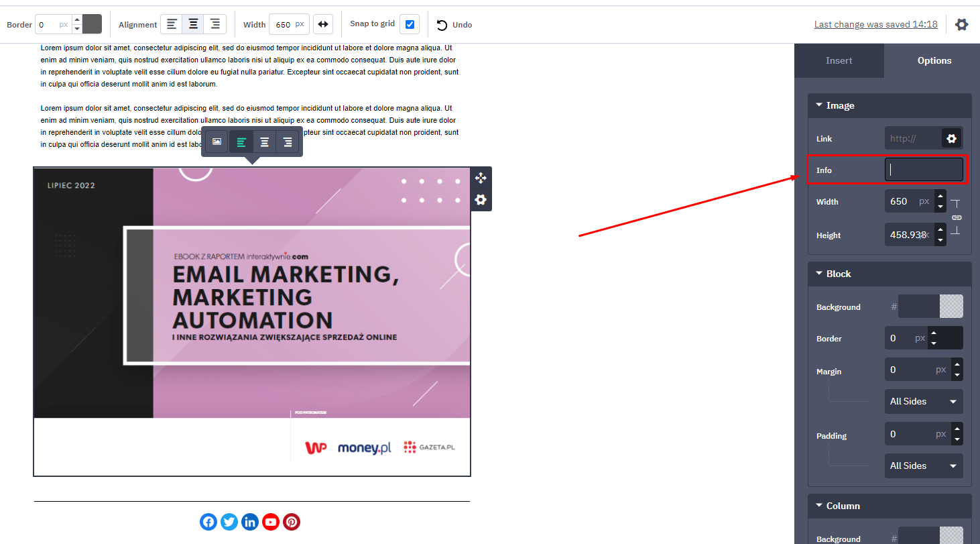Click the Block Margin 0 input
This screenshot has width=980, height=544.
click(918, 370)
